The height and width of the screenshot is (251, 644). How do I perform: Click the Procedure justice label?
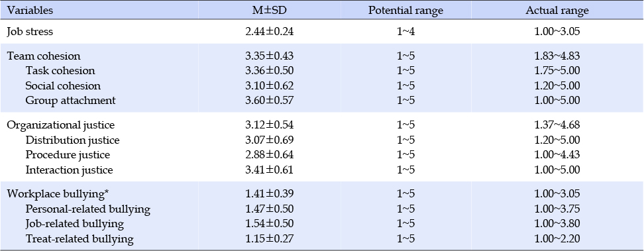point(68,155)
